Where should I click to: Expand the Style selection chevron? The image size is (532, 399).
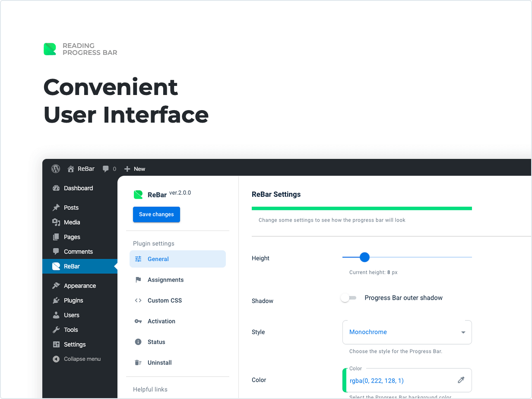pos(463,332)
